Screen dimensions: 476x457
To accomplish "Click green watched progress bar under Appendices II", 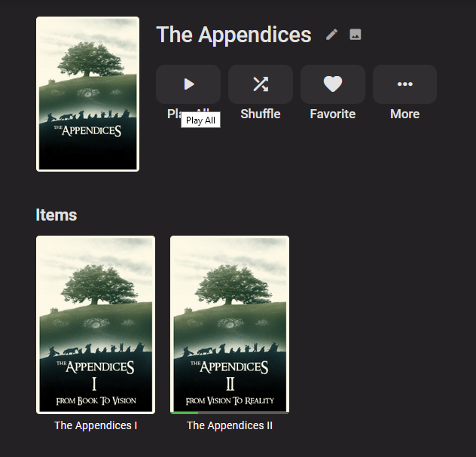I will coord(185,413).
